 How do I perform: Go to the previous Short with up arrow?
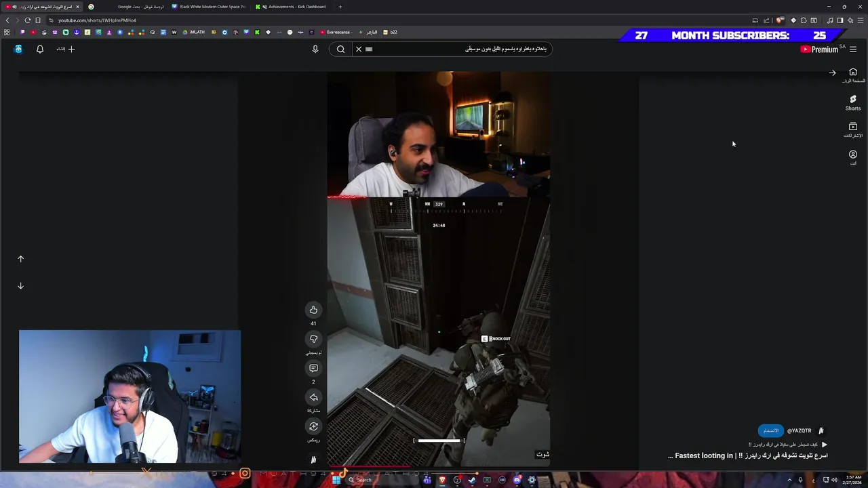pos(20,259)
